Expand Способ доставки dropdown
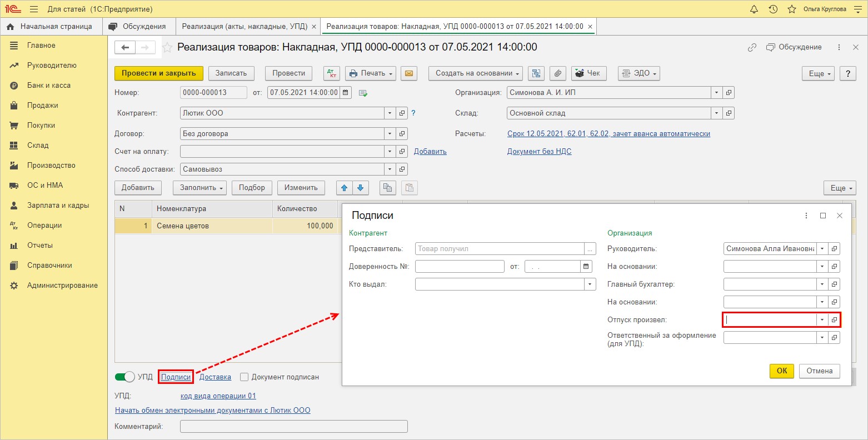The height and width of the screenshot is (440, 868). click(391, 169)
